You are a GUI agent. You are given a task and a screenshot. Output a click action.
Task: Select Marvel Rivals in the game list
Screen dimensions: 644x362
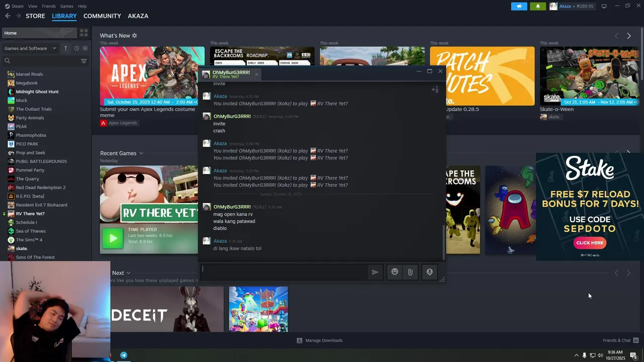coord(29,74)
